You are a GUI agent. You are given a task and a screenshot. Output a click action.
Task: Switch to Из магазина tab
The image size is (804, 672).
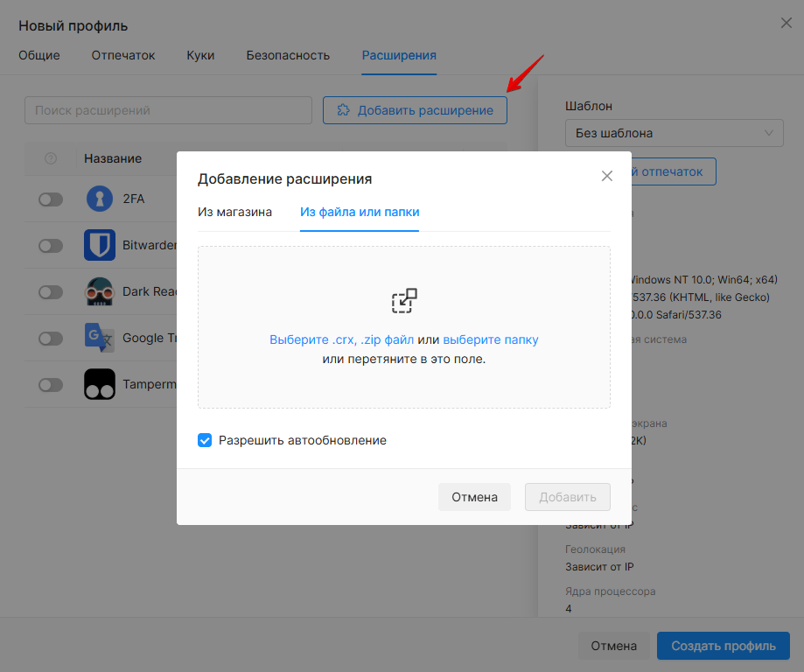click(234, 212)
